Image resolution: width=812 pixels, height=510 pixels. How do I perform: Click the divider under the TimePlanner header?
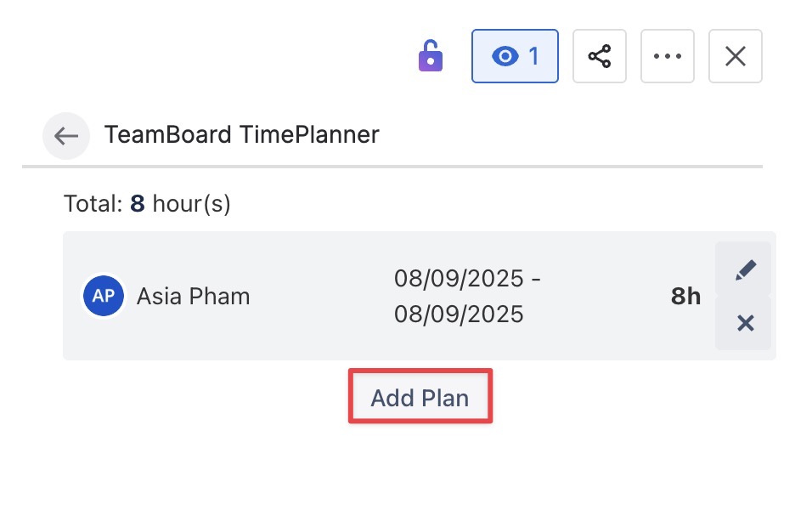pyautogui.click(x=391, y=166)
